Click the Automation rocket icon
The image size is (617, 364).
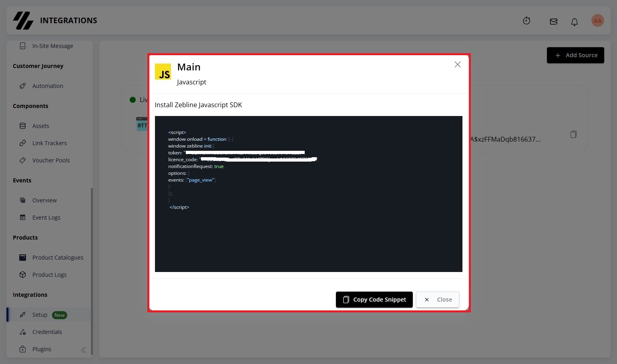click(23, 86)
